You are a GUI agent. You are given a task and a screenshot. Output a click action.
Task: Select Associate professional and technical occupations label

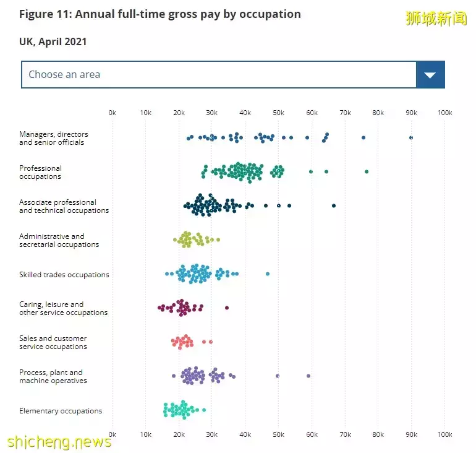(x=64, y=206)
